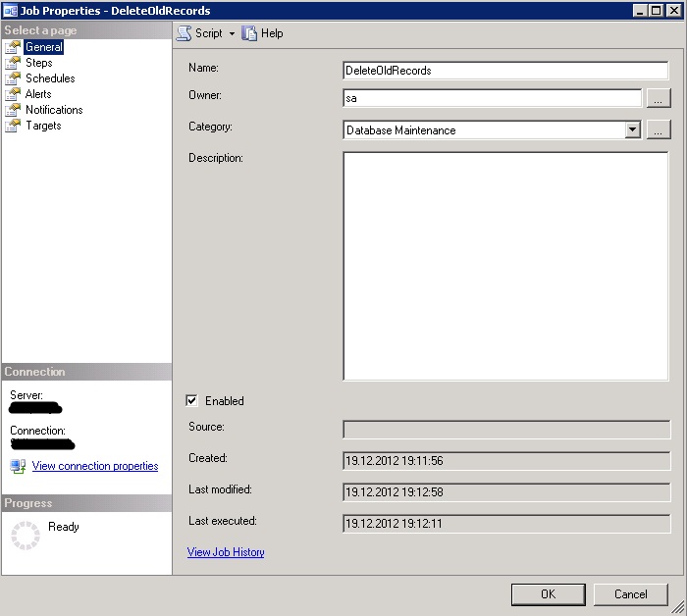Select the Targets page

click(43, 126)
